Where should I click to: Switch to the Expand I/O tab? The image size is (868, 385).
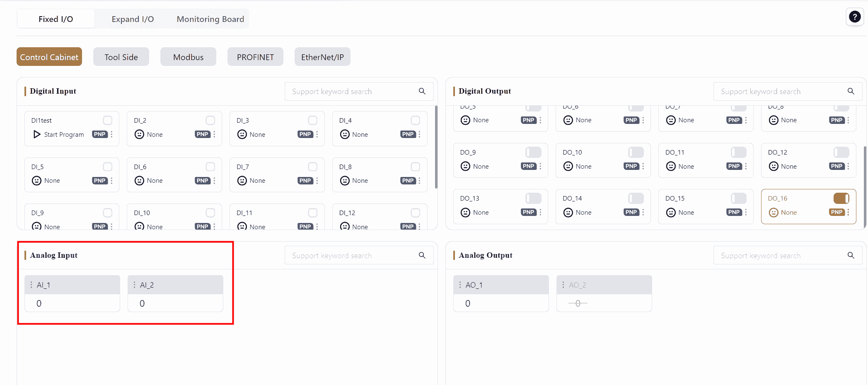click(133, 19)
